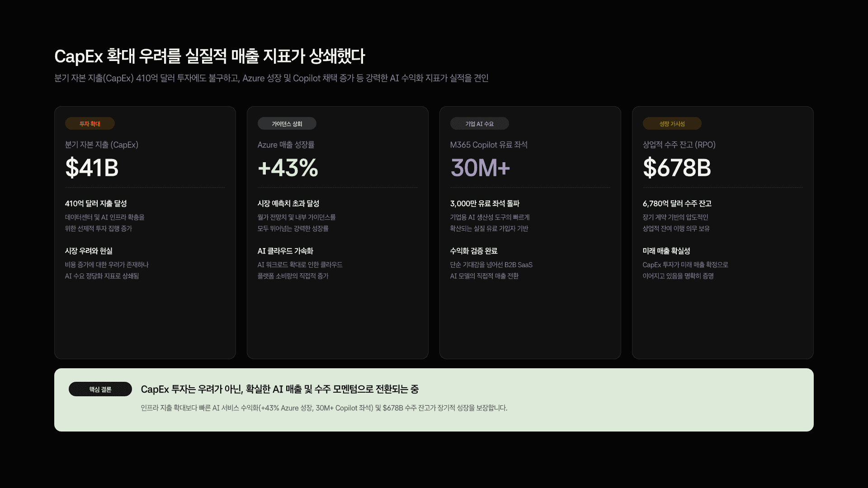The image size is (868, 488).
Task: Select the '기업 AI 수요' tag
Action: click(x=480, y=123)
